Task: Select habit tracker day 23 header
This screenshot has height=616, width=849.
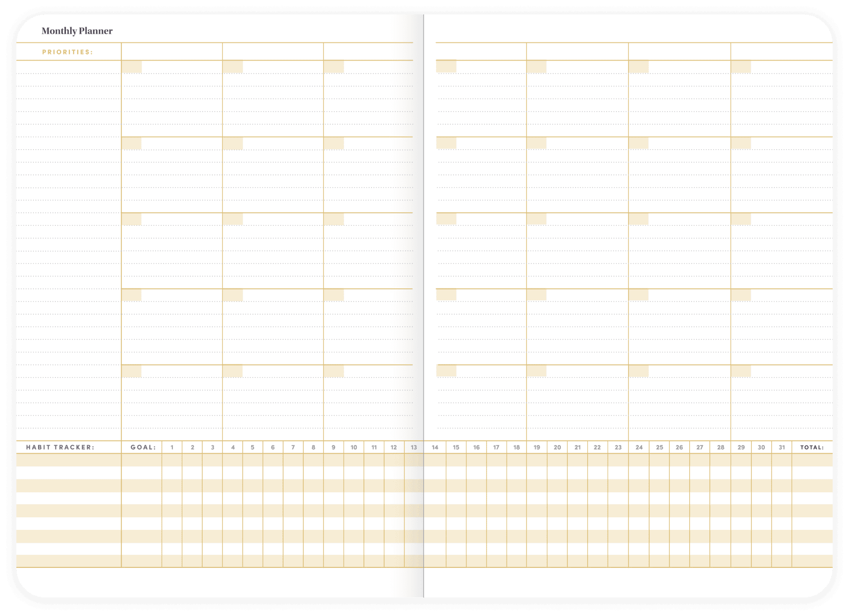Action: [x=618, y=447]
